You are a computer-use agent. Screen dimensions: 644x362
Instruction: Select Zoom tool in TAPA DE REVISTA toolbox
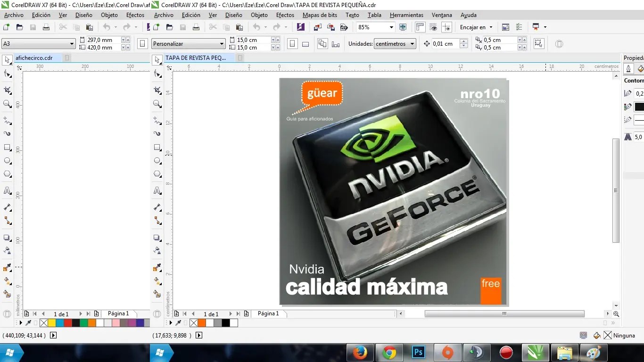[x=157, y=104]
